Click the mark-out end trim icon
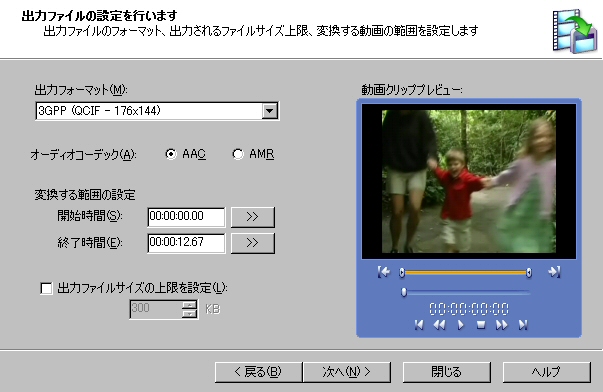 click(554, 272)
